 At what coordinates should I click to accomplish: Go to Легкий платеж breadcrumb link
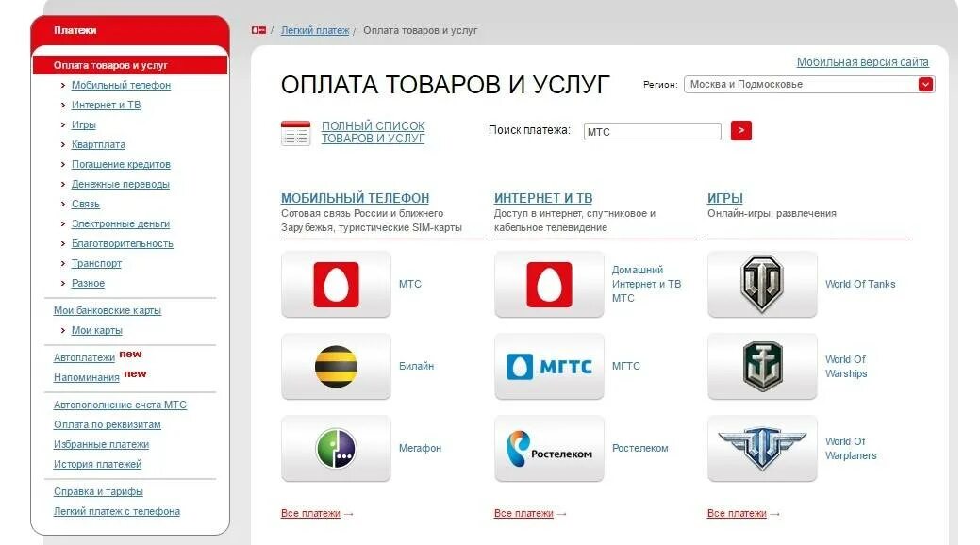tap(315, 30)
